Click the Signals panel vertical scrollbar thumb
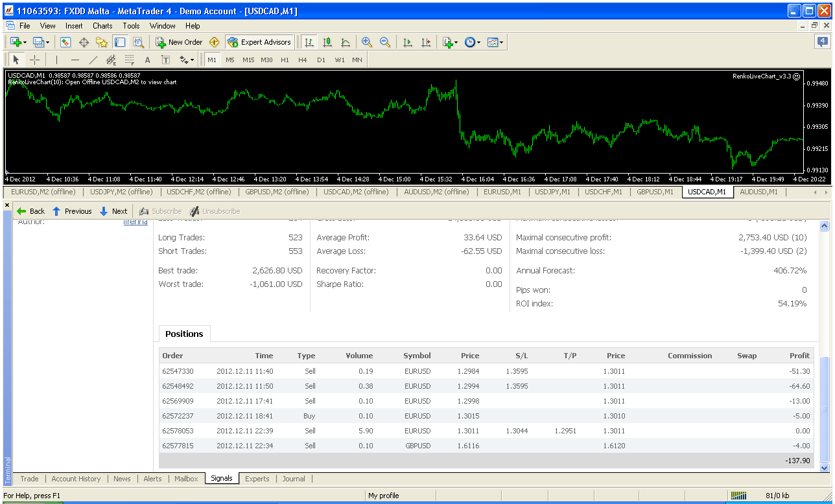The image size is (835, 504). [825, 408]
